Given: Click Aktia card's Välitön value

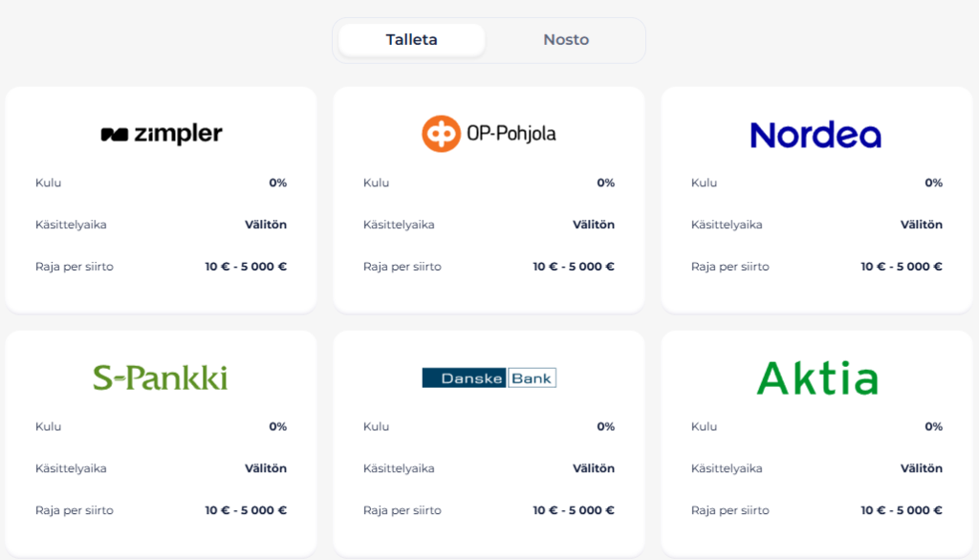Looking at the screenshot, I should point(921,468).
